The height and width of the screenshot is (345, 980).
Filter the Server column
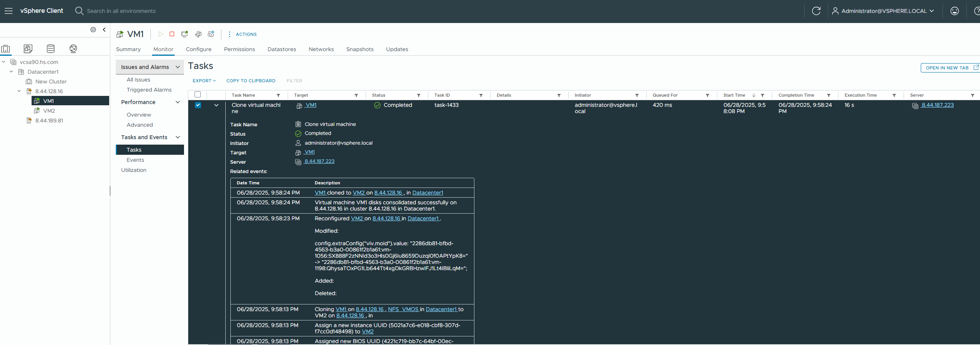coord(973,96)
